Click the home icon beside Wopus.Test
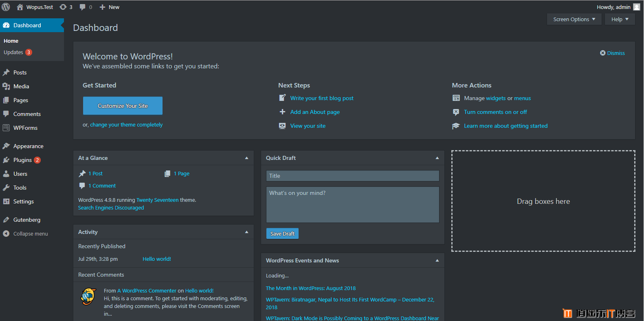644x321 pixels. (x=20, y=7)
